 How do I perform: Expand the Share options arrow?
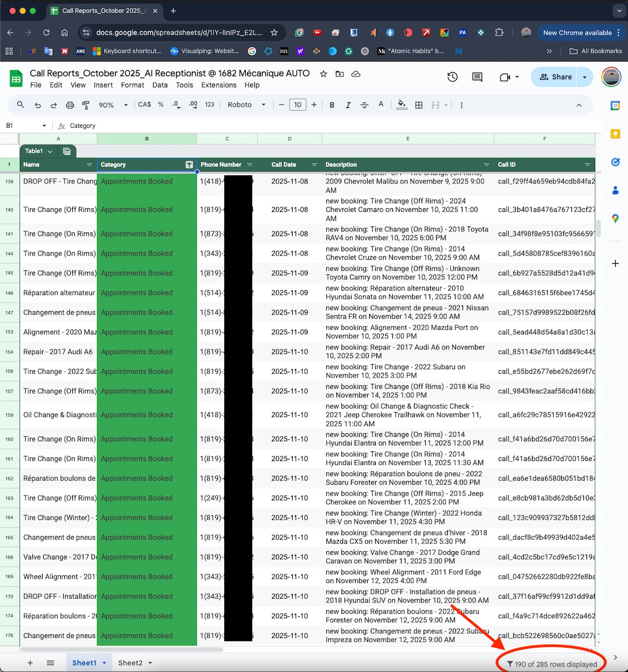click(585, 77)
